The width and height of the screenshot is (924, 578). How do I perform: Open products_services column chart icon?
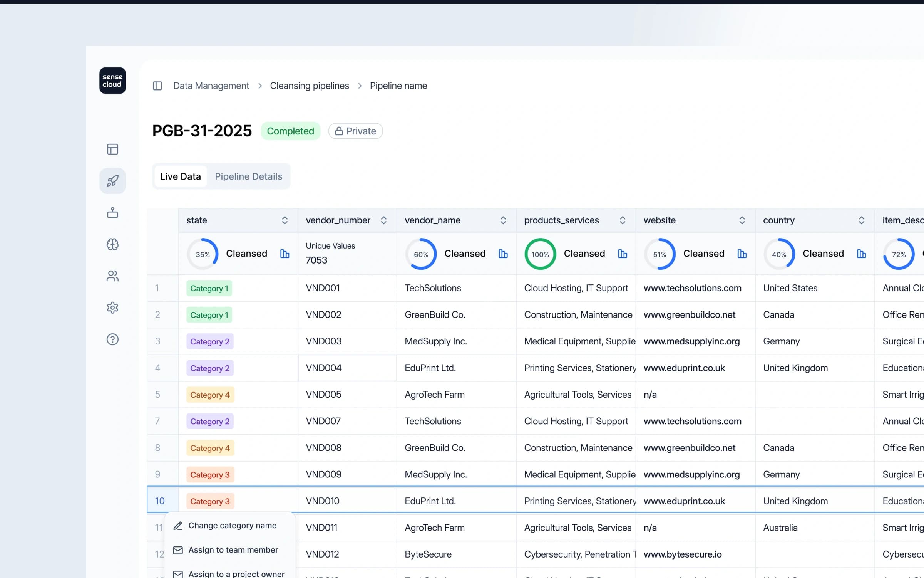[x=623, y=254]
